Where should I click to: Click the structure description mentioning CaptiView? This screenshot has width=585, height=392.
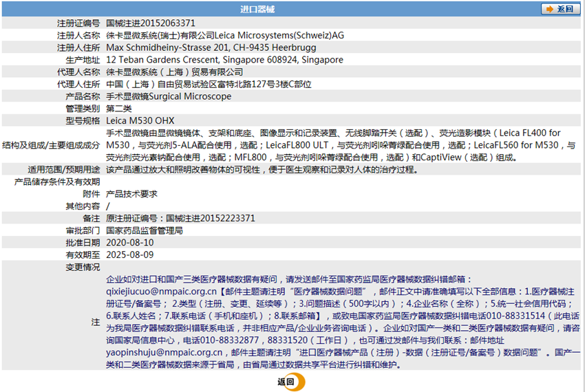pos(341,145)
